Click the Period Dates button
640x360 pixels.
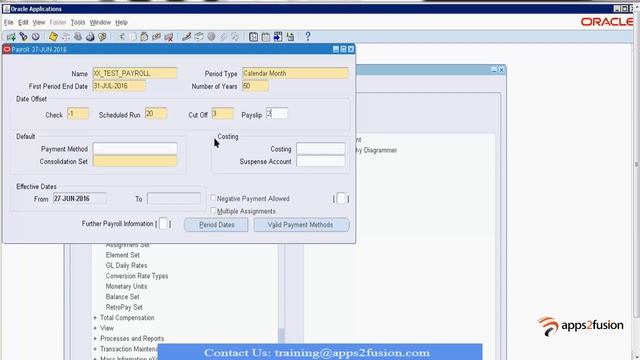click(x=216, y=225)
